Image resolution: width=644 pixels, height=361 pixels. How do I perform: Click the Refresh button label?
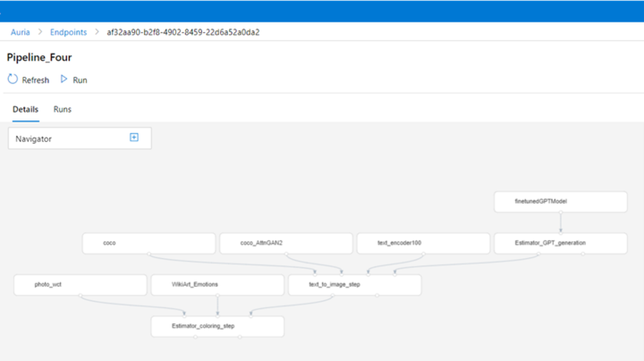tap(36, 80)
